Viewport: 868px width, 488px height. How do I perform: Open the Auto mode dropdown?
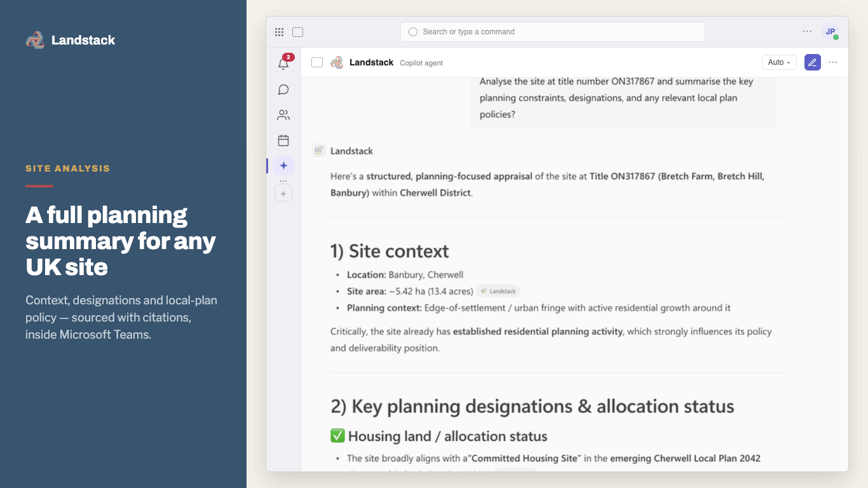pos(779,62)
